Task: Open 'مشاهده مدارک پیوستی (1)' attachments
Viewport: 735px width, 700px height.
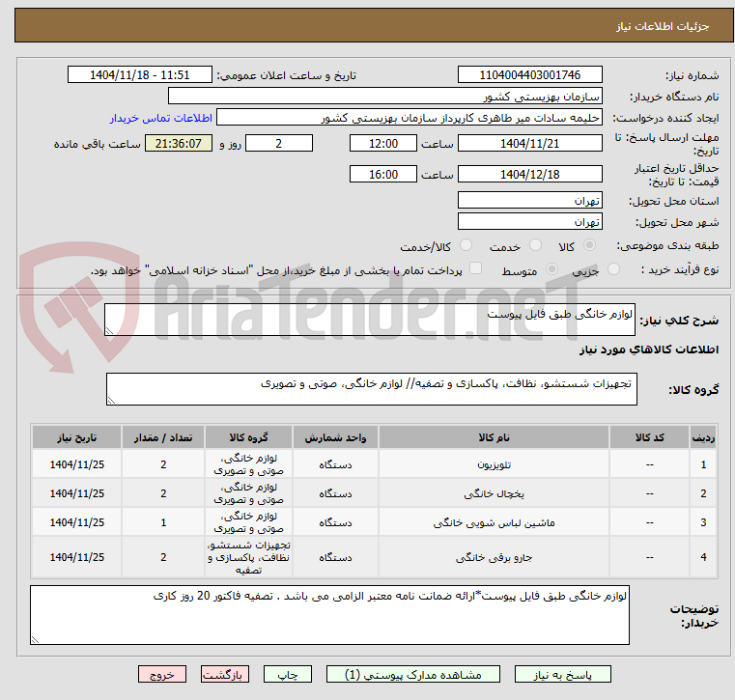Action: click(413, 675)
